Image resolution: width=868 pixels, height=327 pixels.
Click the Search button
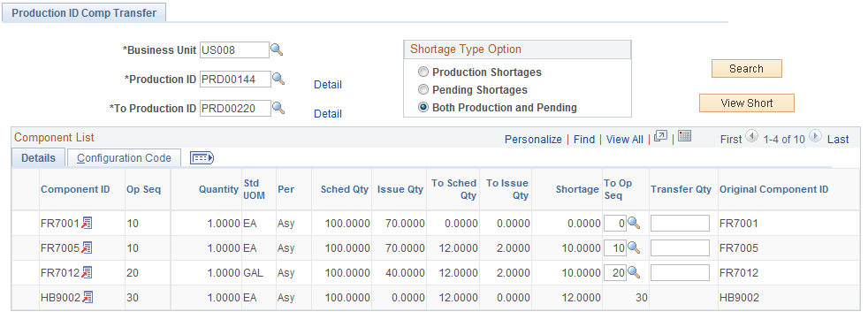746,69
